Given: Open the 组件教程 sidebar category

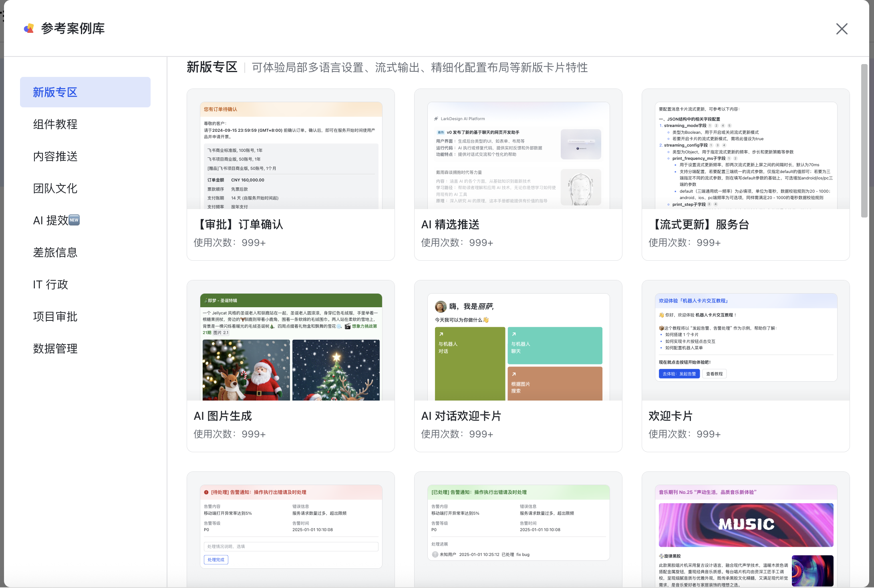Looking at the screenshot, I should 55,124.
